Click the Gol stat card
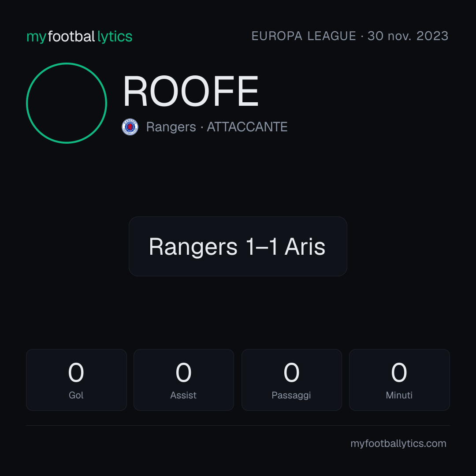This screenshot has width=476, height=476. (76, 380)
